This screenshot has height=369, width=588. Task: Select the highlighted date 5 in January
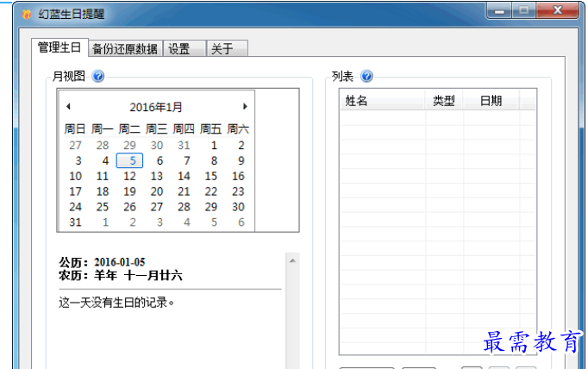pyautogui.click(x=129, y=160)
